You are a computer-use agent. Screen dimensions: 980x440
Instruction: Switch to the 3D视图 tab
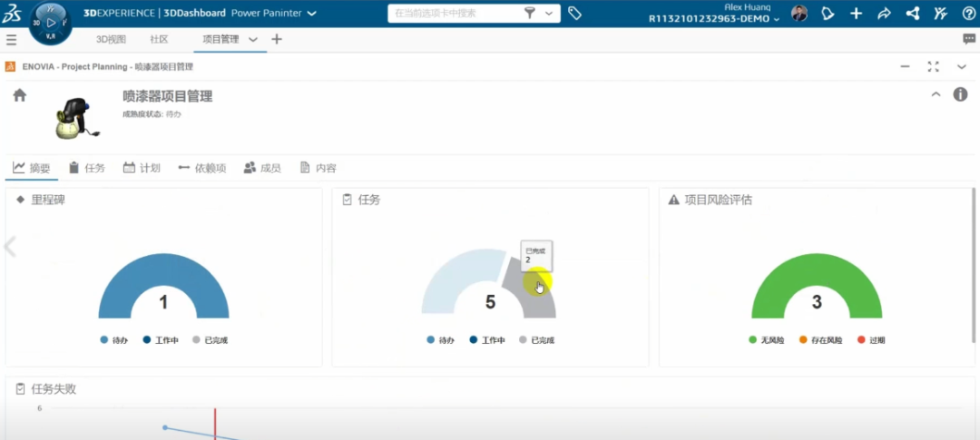point(111,39)
